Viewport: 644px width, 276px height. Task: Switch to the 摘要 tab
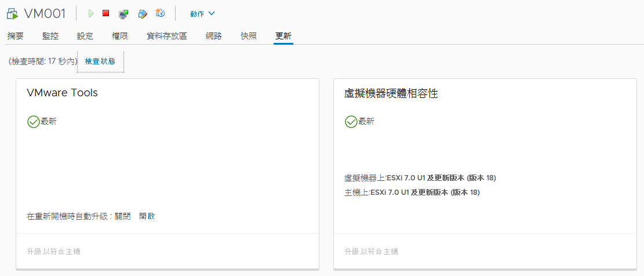point(15,36)
